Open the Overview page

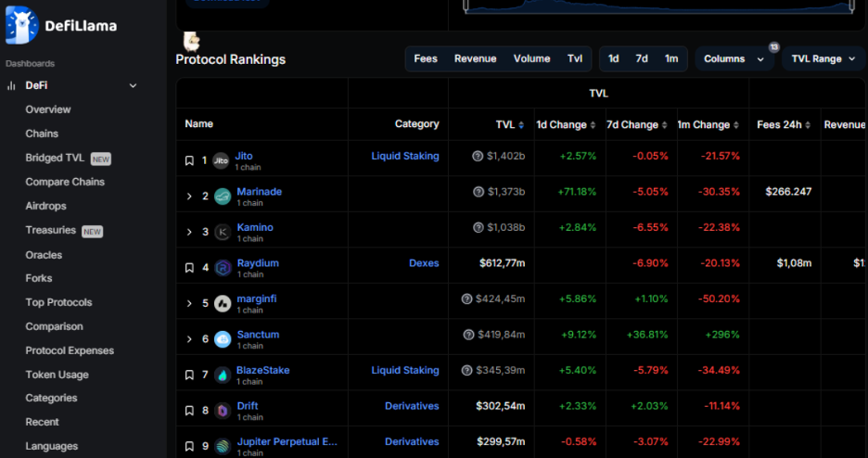point(48,109)
